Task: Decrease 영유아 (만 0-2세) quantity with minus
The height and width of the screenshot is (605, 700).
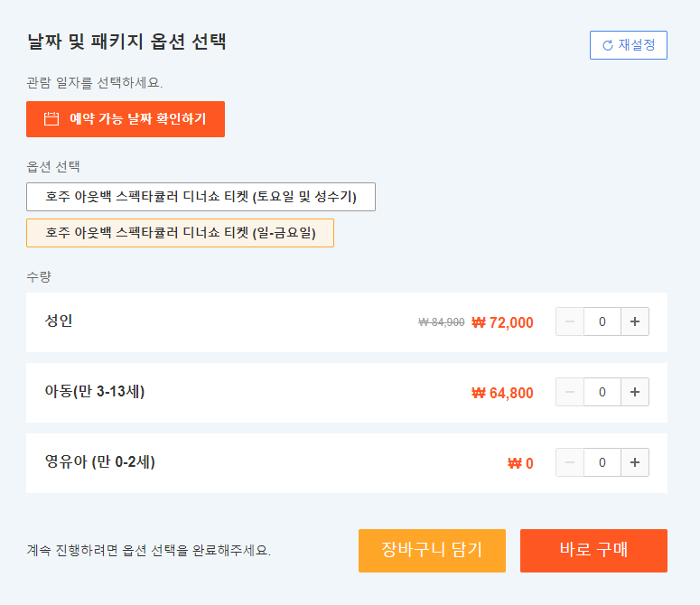Action: pos(570,462)
